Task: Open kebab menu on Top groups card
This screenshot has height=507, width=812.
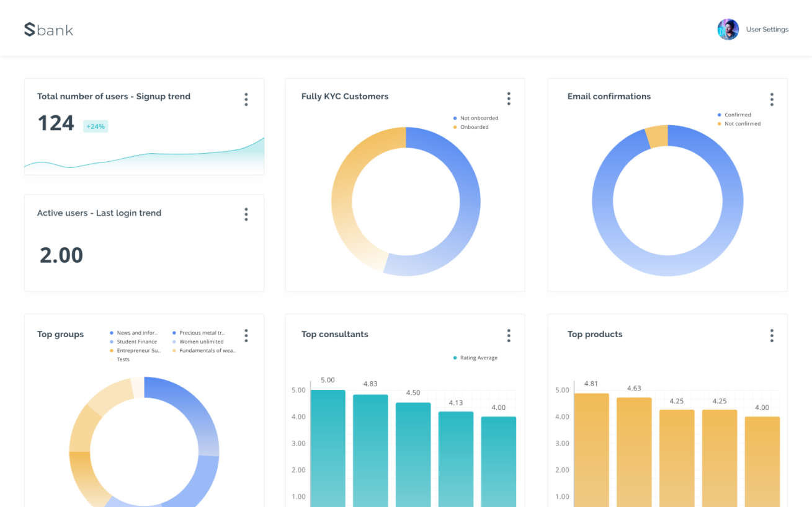Action: 246,335
